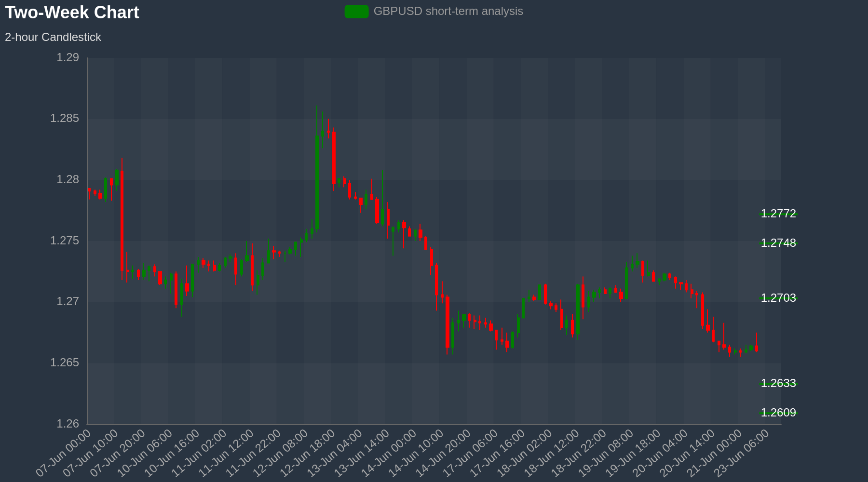Click the '07-Jun 10:00' x-axis label
The width and height of the screenshot is (868, 482).
coord(91,453)
